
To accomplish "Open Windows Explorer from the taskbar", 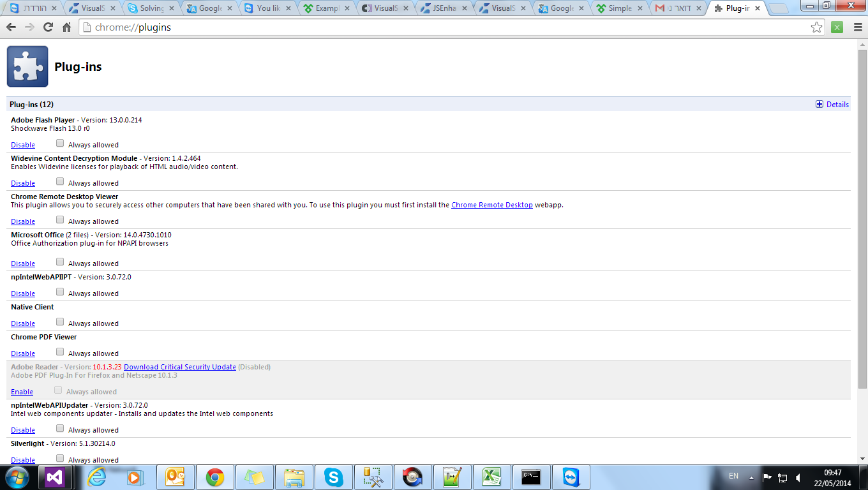I will [294, 477].
